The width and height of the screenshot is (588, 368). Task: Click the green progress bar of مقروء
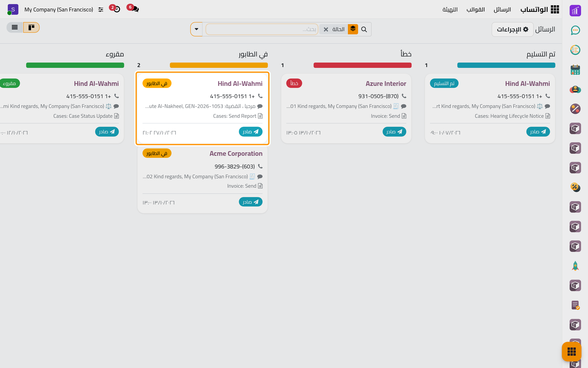click(75, 65)
